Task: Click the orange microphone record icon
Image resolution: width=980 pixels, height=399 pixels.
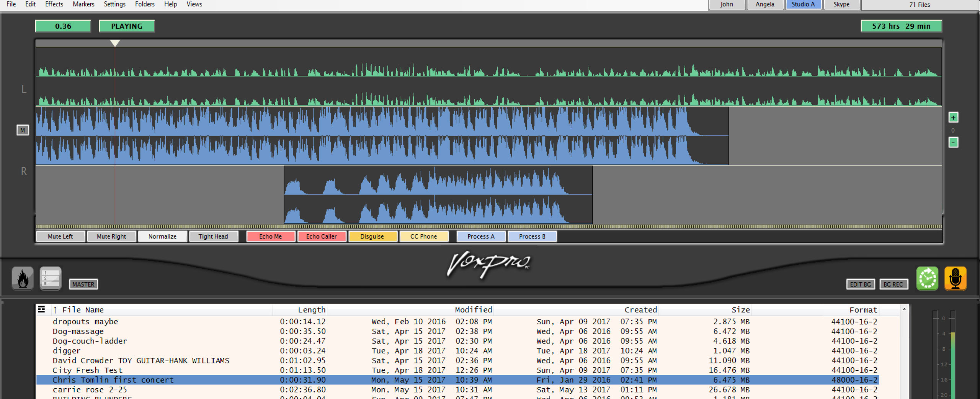Action: tap(955, 278)
